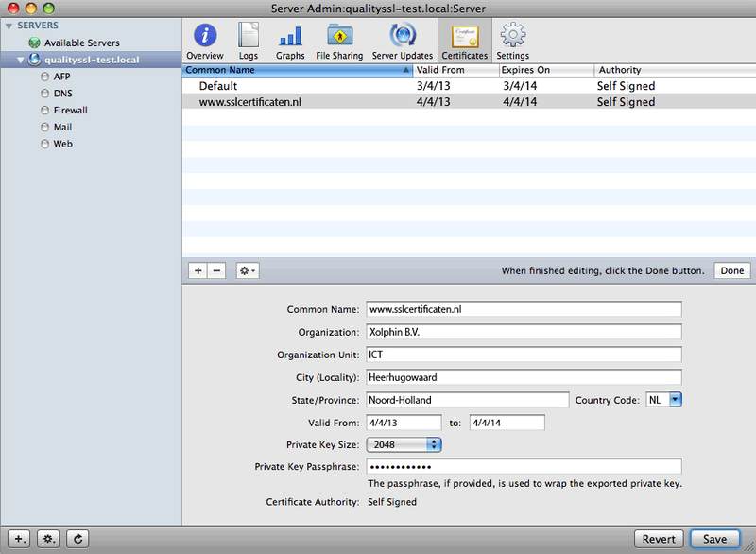Click the Done button
The height and width of the screenshot is (554, 756).
(731, 270)
